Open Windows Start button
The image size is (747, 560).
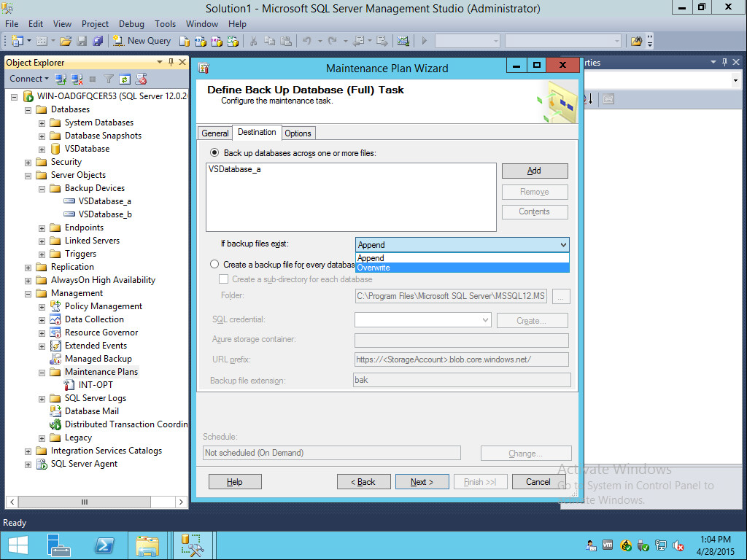18,545
